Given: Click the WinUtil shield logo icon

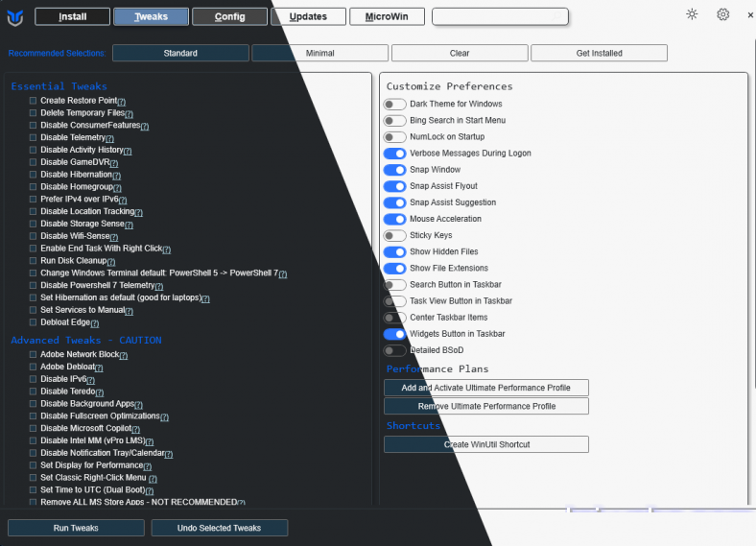Looking at the screenshot, I should (x=15, y=17).
